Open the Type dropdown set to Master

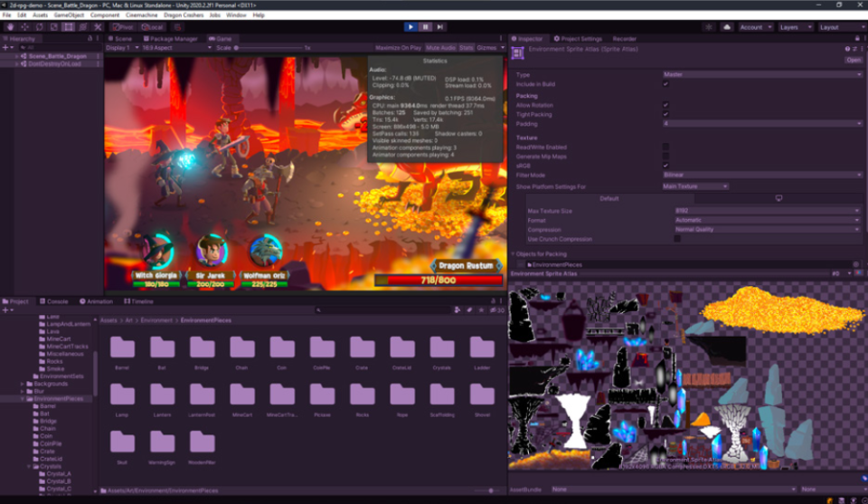762,74
